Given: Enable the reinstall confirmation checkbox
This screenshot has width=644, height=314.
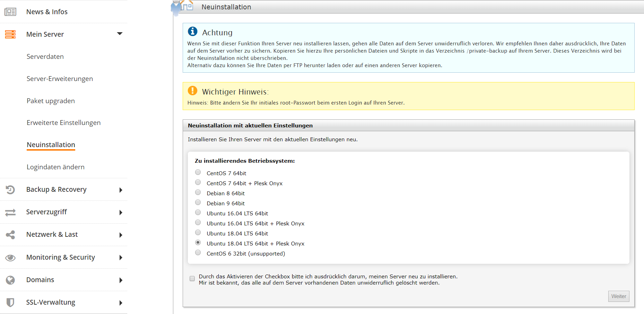Looking at the screenshot, I should pos(192,279).
